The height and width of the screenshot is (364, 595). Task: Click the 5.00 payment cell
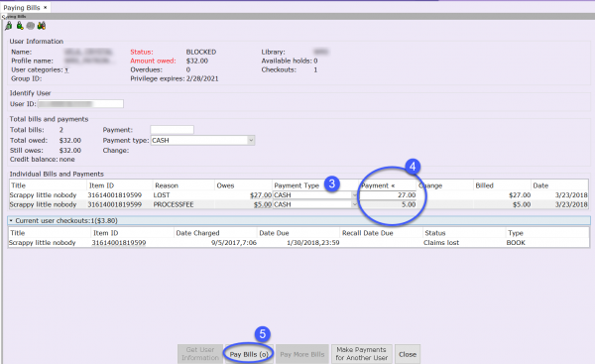pos(388,204)
